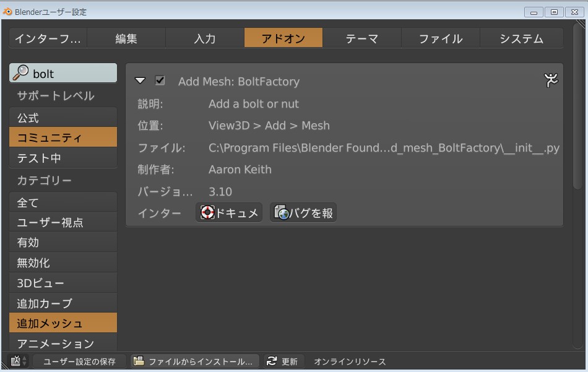This screenshot has width=588, height=372.
Task: Click the folder icon on install from file
Action: [x=139, y=361]
